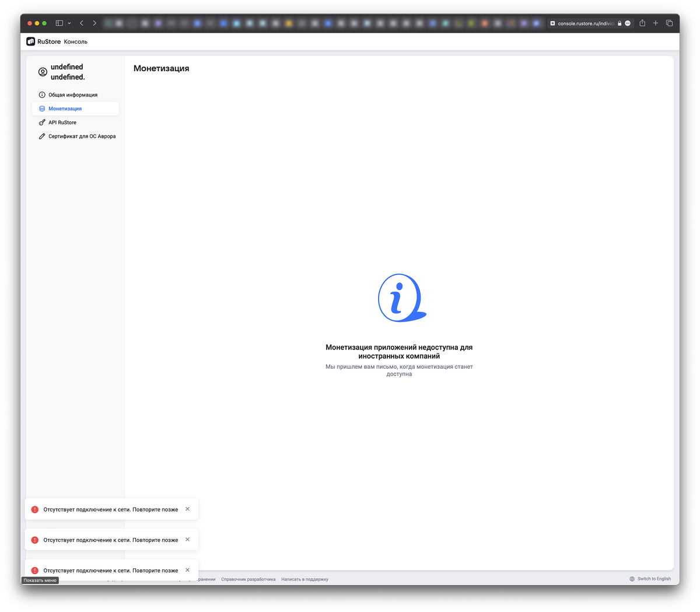This screenshot has width=700, height=612.
Task: Click the 'Консоль' header text
Action: [x=76, y=41]
